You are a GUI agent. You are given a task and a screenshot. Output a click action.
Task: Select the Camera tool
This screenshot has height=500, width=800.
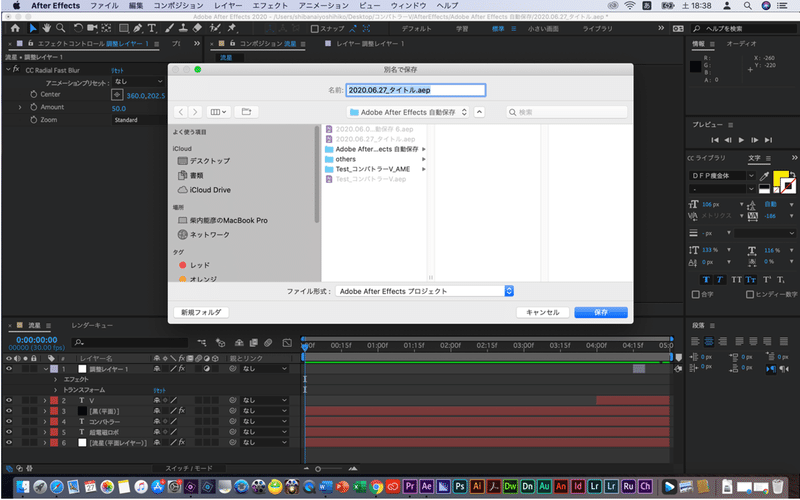coord(92,29)
